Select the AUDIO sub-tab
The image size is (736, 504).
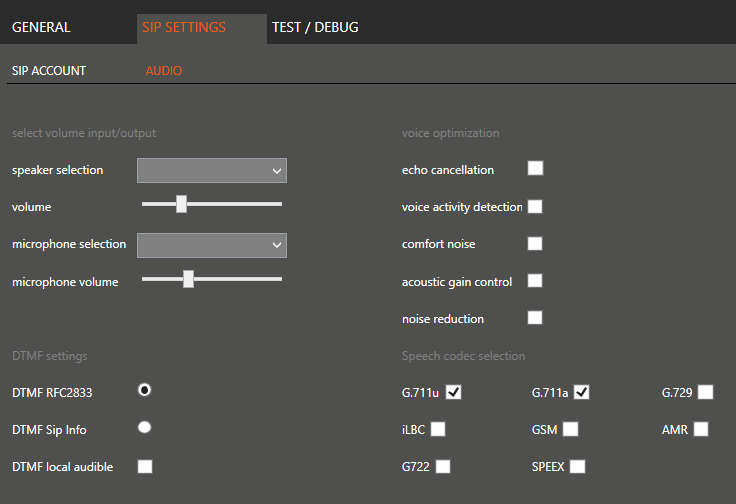164,71
